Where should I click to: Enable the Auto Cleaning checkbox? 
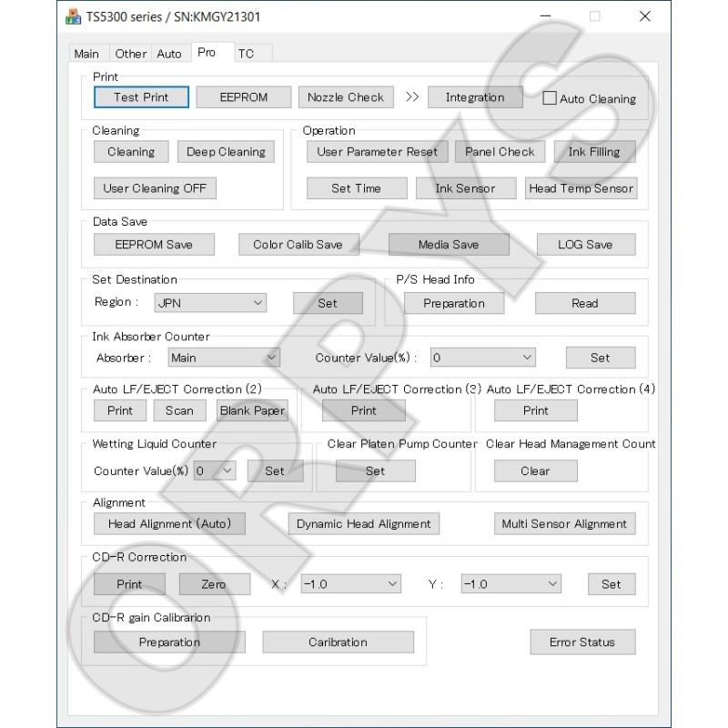[550, 98]
